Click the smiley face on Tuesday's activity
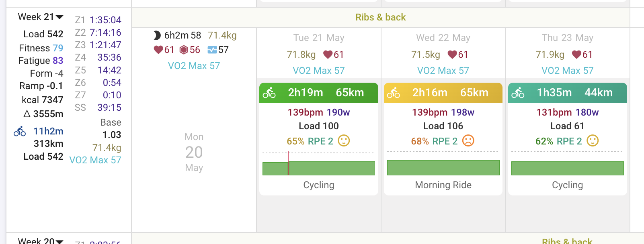Screen dimensions: 644x244 [344, 141]
